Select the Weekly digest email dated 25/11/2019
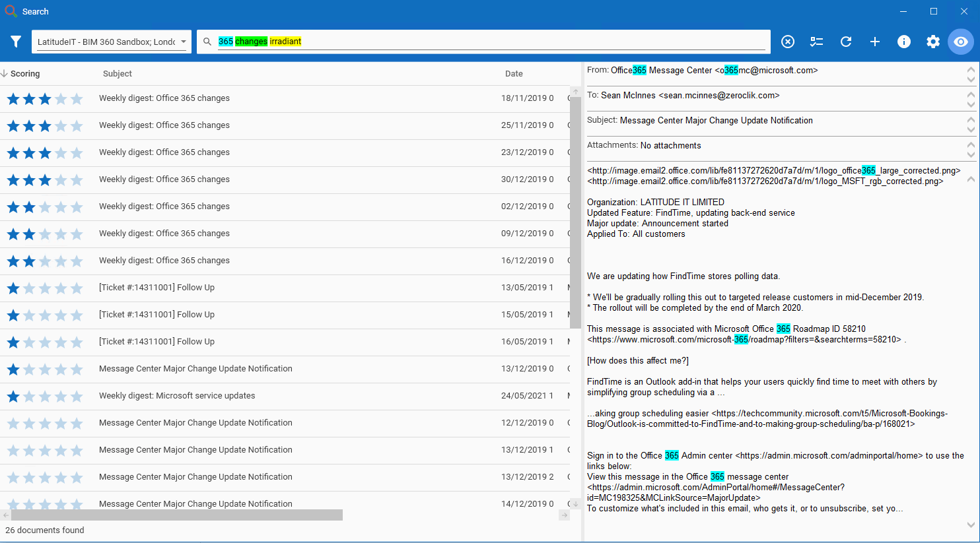 point(285,125)
